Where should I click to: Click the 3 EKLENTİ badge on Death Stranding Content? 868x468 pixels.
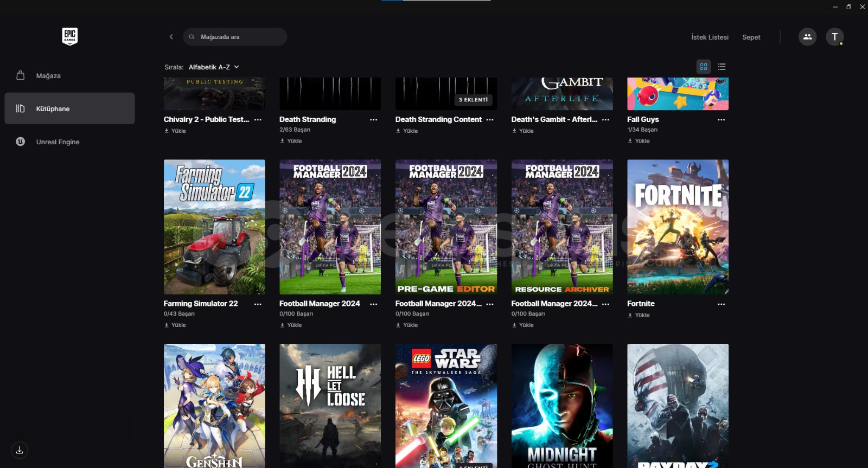click(474, 100)
